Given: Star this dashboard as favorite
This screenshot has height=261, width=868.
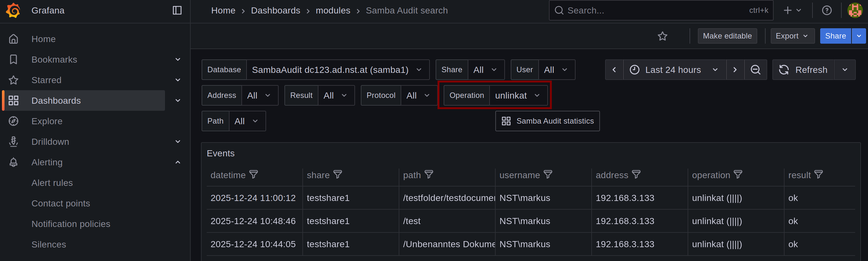Looking at the screenshot, I should [x=662, y=36].
